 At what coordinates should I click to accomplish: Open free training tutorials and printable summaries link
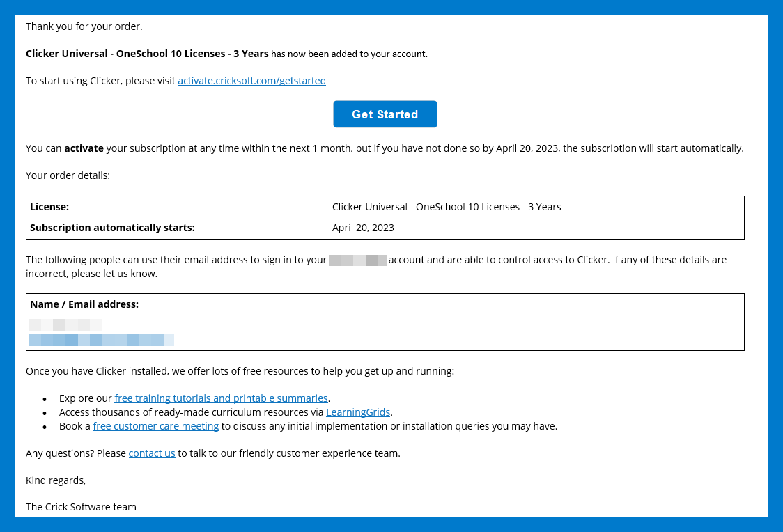(221, 398)
